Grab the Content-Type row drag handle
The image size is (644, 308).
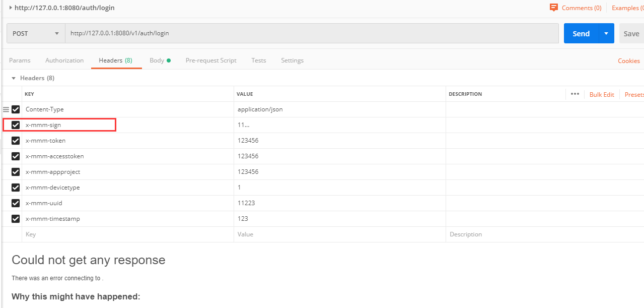(6, 109)
